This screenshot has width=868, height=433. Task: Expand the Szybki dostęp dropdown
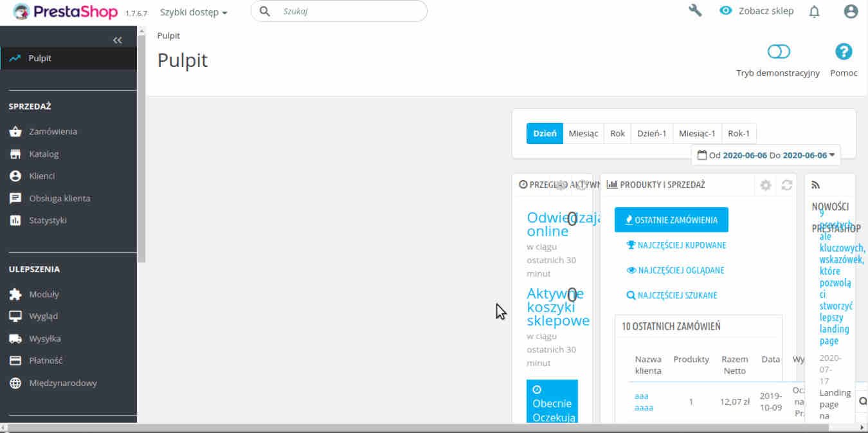[194, 12]
